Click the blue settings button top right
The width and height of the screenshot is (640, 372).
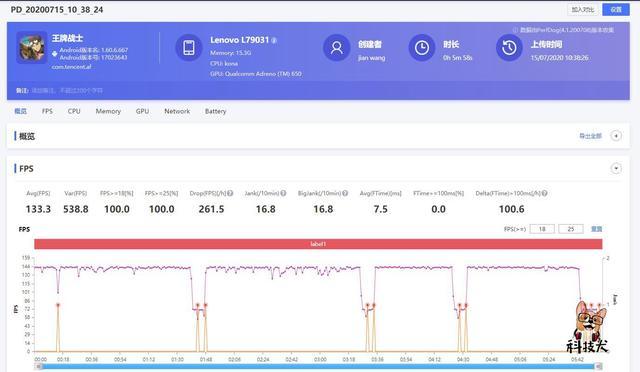(x=616, y=9)
